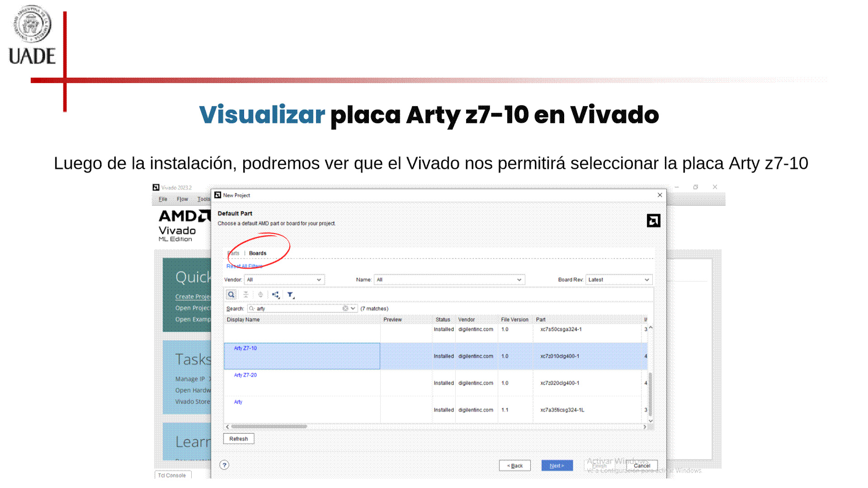Click the collapse all rows icon
Viewport: 868px width, 488px height.
point(246,295)
